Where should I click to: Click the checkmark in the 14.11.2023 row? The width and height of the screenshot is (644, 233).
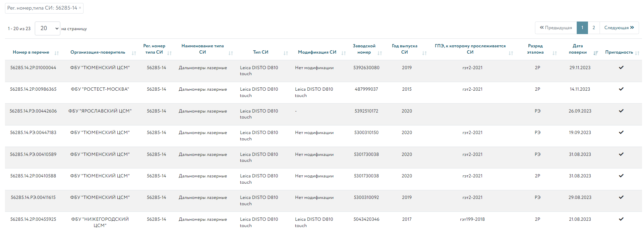(x=621, y=89)
